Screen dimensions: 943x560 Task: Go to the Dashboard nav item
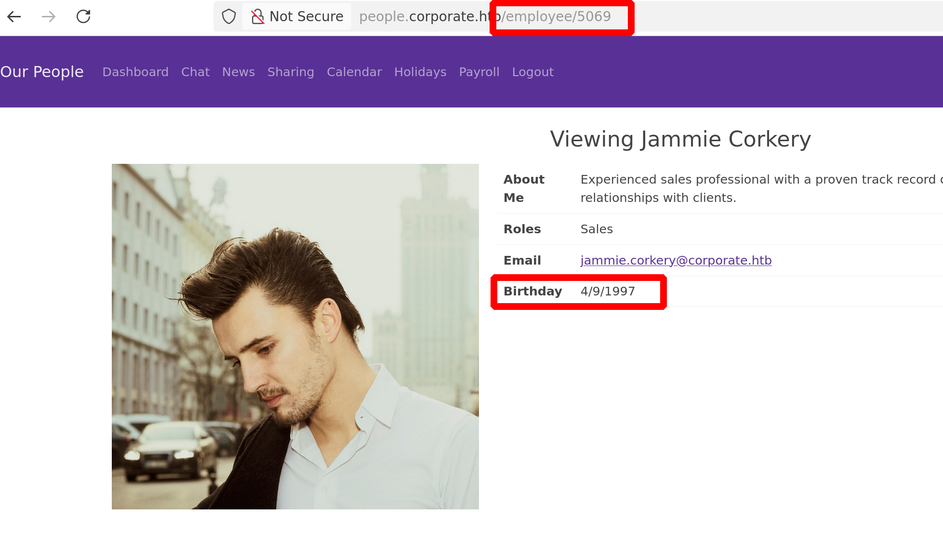click(x=135, y=72)
